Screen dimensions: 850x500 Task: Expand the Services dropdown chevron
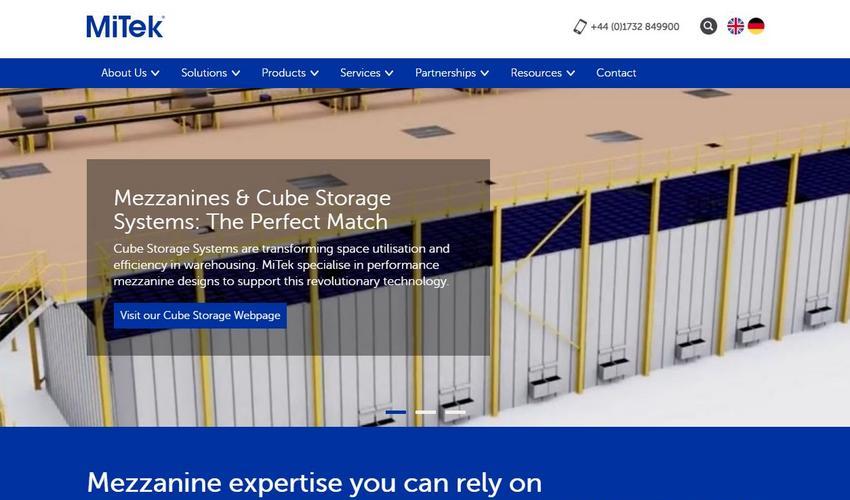(x=389, y=73)
